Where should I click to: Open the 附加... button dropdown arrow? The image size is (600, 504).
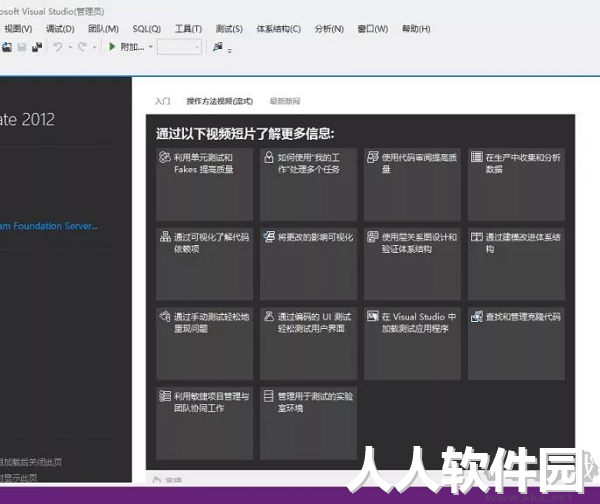pyautogui.click(x=150, y=47)
